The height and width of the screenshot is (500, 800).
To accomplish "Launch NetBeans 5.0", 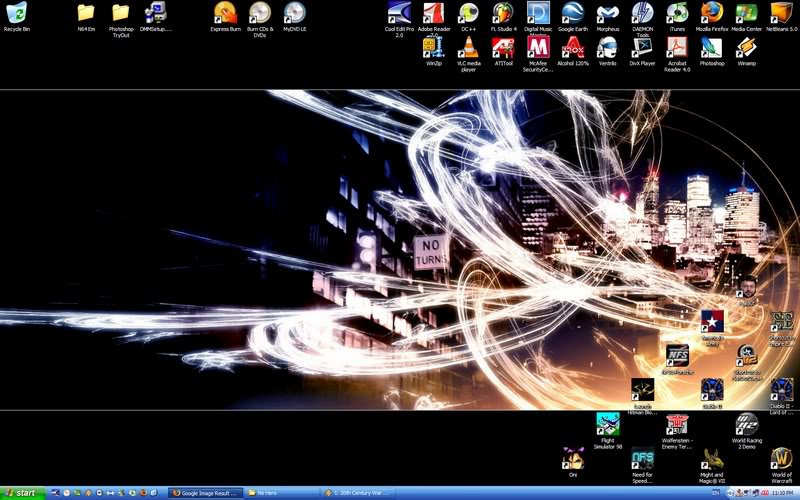I will click(x=781, y=17).
